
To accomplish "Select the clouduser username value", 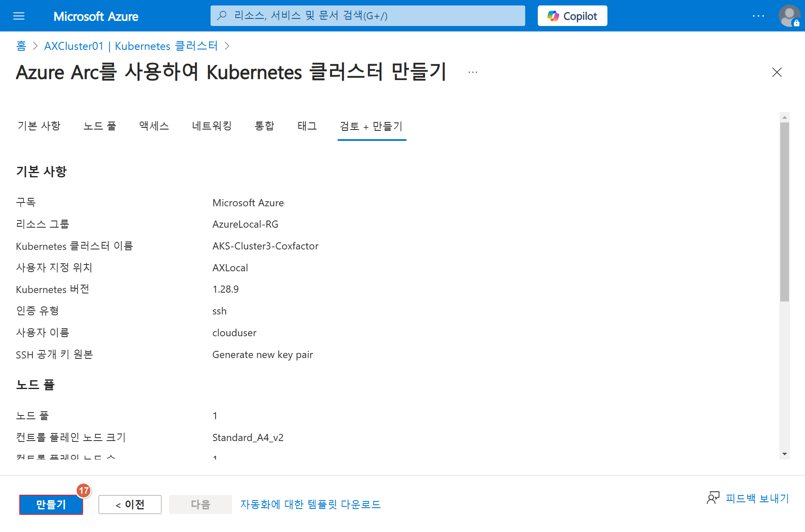I will [x=234, y=333].
